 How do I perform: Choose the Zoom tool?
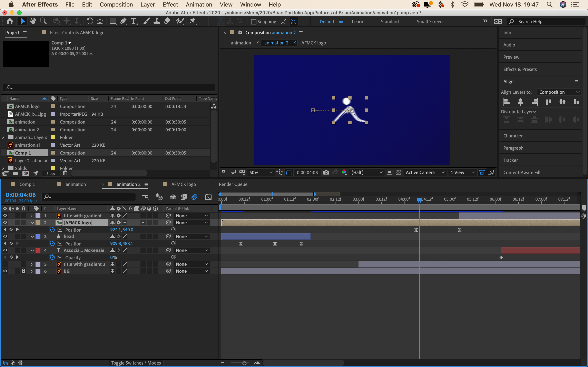(43, 21)
